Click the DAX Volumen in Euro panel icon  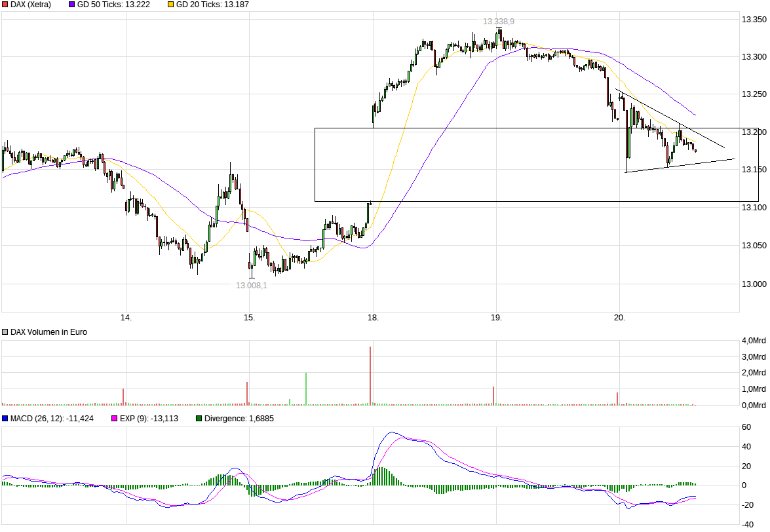5,332
